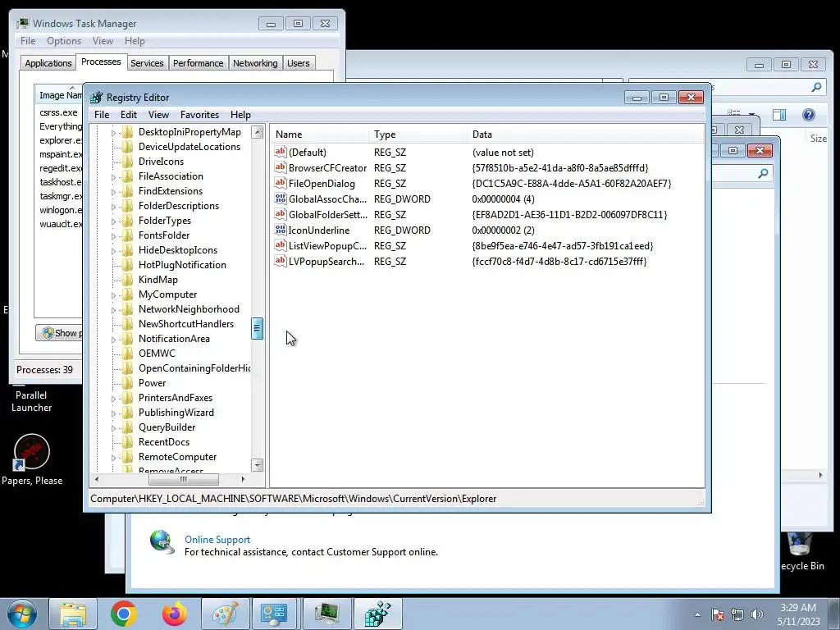Expand the RemoteComputer key
This screenshot has height=630, width=840.
pos(113,457)
